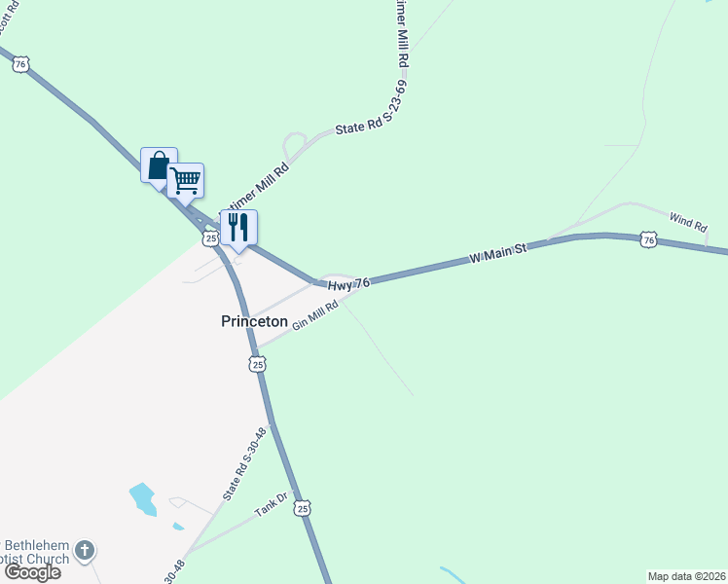Click the US 76 shield at top left
The image size is (728, 584).
(x=20, y=64)
